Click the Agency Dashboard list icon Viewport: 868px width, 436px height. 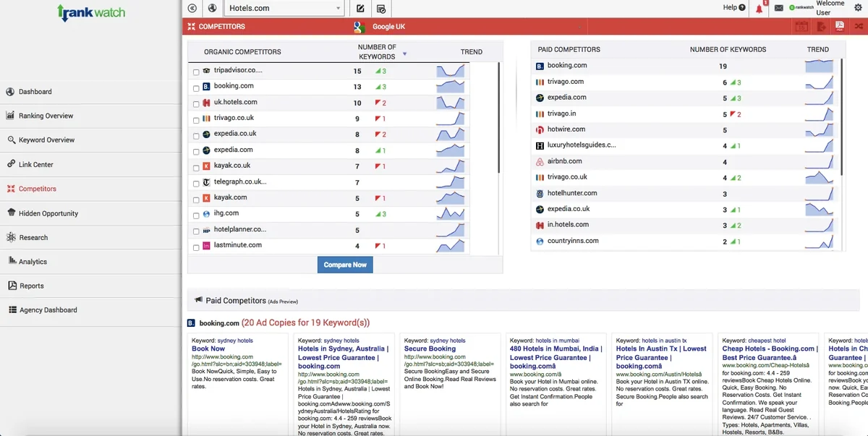point(12,309)
